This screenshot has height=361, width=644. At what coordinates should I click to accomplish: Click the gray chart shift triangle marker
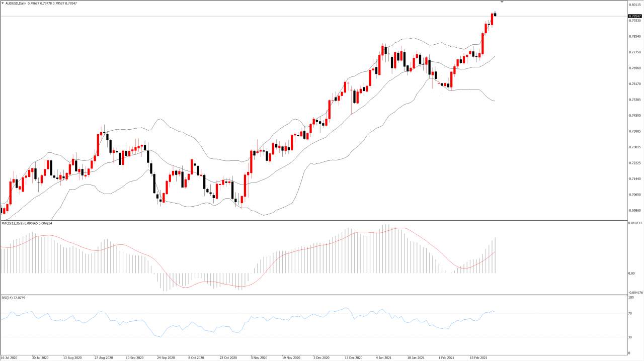tap(502, 2)
